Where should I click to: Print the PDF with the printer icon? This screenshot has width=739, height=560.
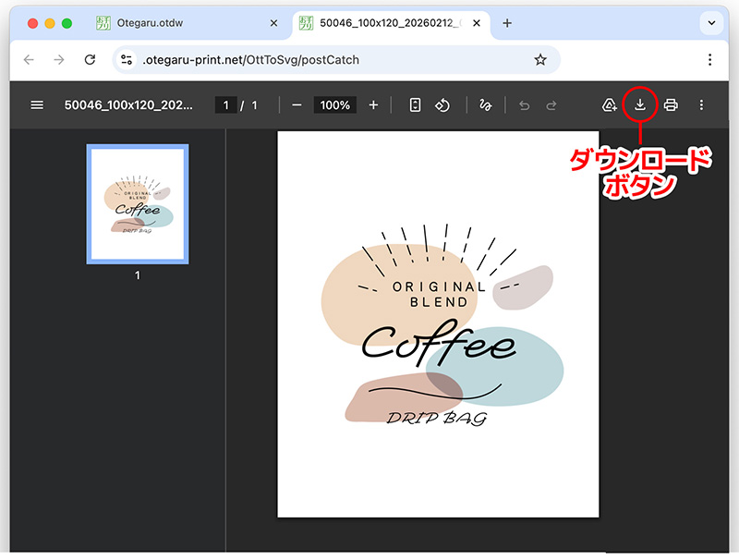[x=671, y=104]
